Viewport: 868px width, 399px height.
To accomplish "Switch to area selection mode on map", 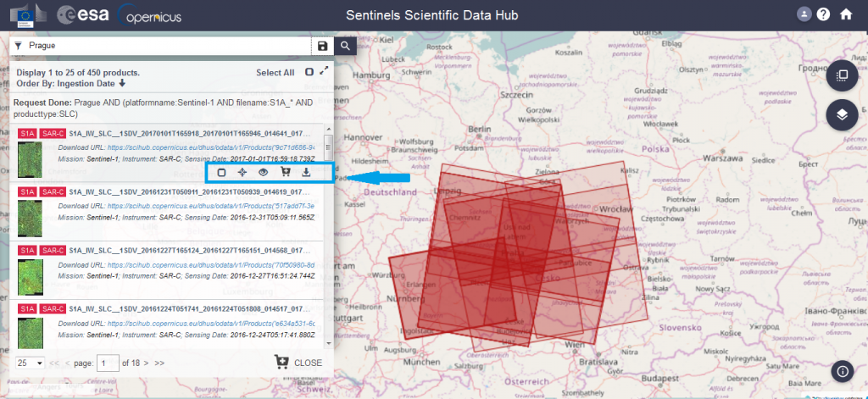I will 842,75.
